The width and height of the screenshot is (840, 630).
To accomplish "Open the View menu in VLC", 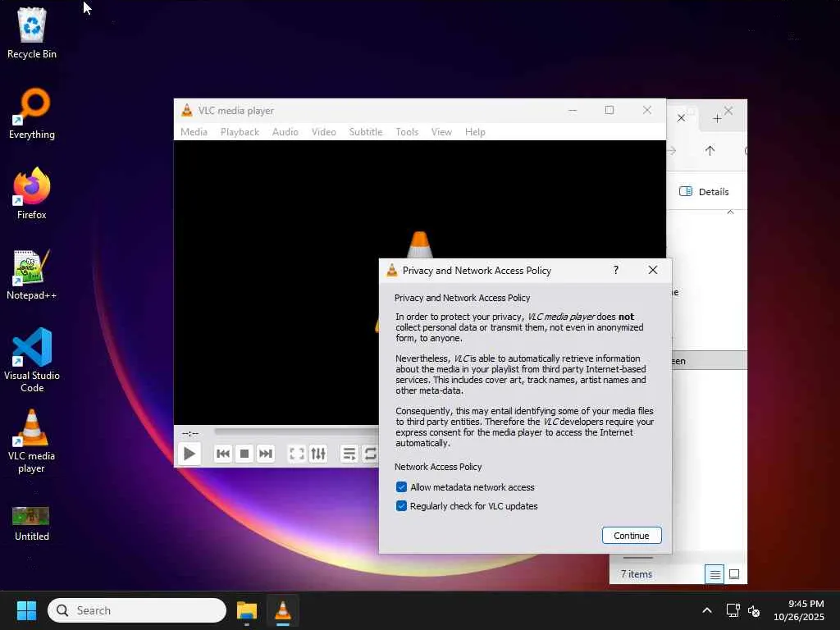I will point(441,132).
